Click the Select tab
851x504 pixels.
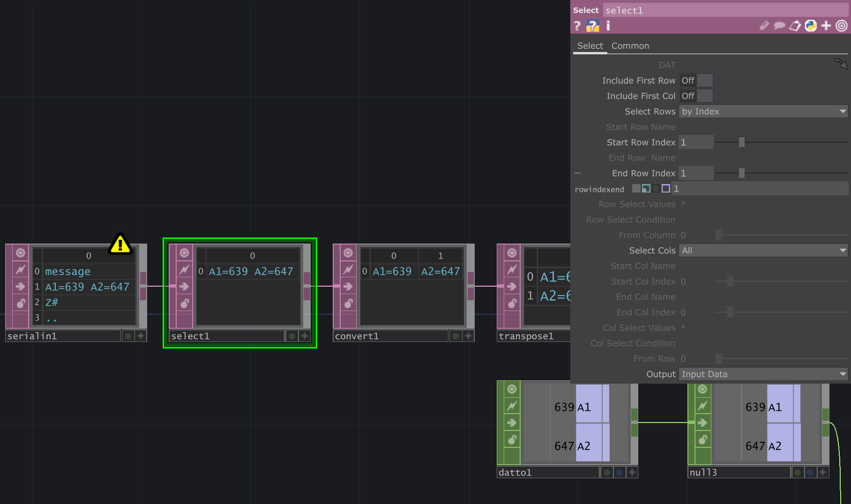pos(590,45)
